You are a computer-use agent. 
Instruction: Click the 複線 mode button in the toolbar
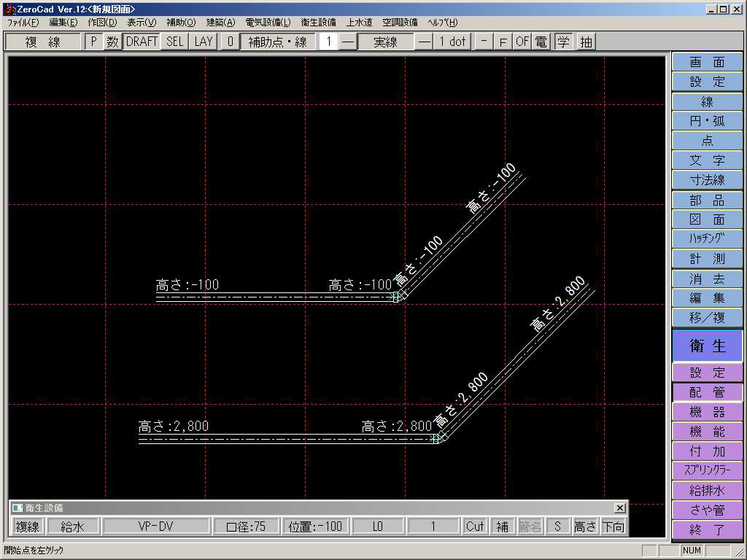[x=43, y=42]
